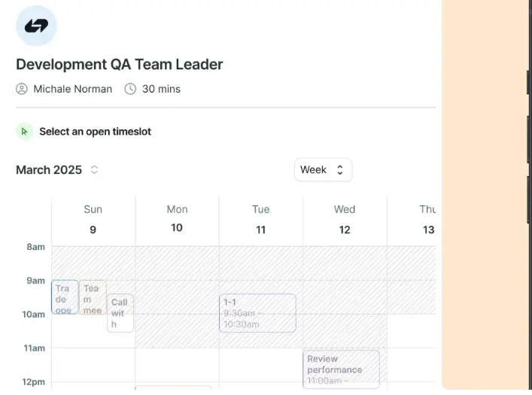Open the Trade event on Sunday
This screenshot has height=395, width=532.
pyautogui.click(x=64, y=297)
